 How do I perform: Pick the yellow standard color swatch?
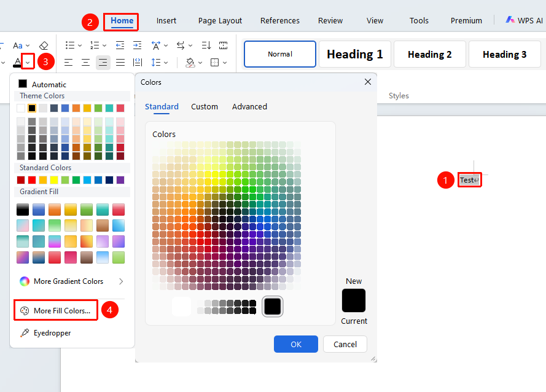click(54, 180)
